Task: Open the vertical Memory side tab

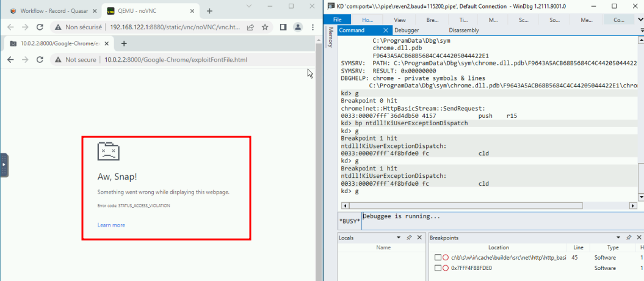Action: pos(330,37)
